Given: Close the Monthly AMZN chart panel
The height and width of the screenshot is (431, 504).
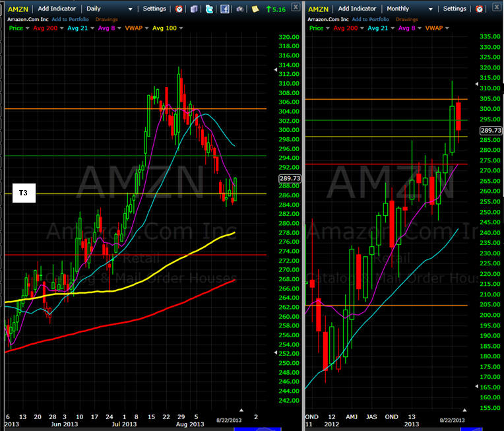Looking at the screenshot, I should coord(497,7).
